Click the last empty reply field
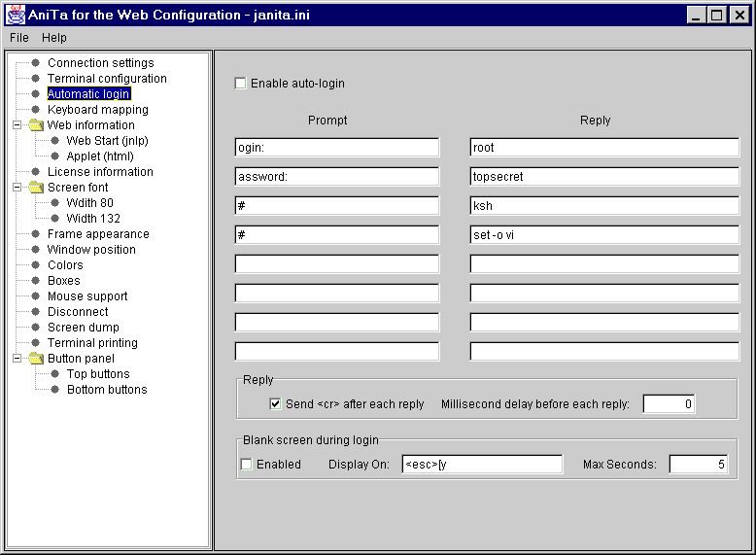756x555 pixels. [x=604, y=352]
